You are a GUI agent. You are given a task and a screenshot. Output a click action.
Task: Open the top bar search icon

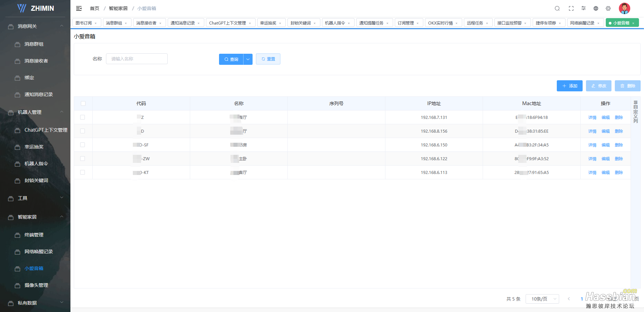point(557,8)
